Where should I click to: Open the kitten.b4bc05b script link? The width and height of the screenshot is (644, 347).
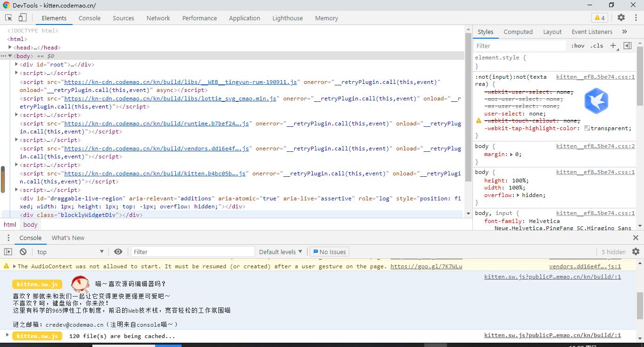pyautogui.click(x=155, y=173)
